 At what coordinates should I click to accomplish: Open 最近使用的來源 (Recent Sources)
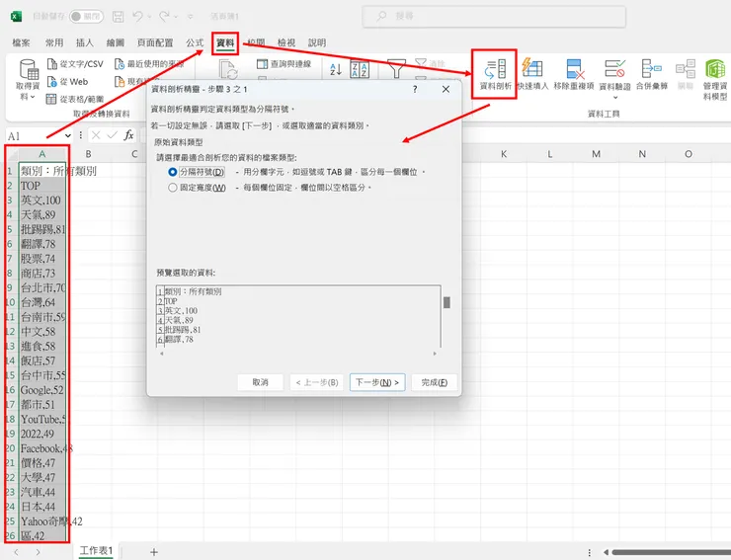pyautogui.click(x=149, y=64)
